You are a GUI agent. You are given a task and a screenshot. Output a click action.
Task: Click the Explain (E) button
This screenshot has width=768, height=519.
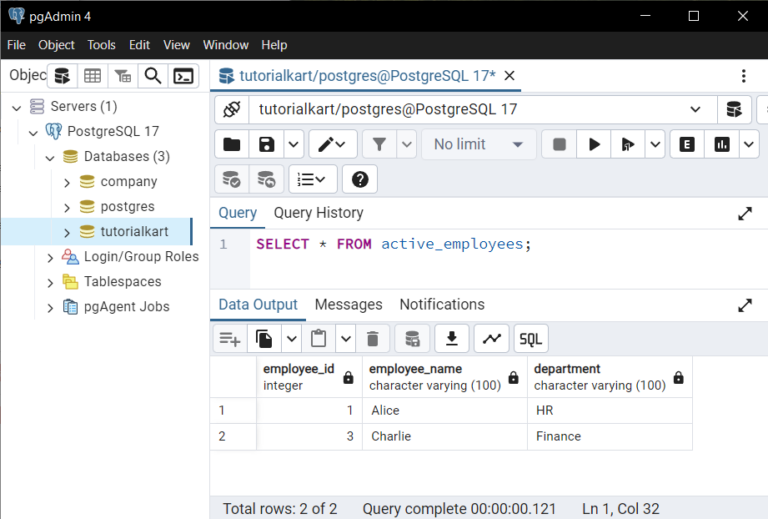[687, 144]
